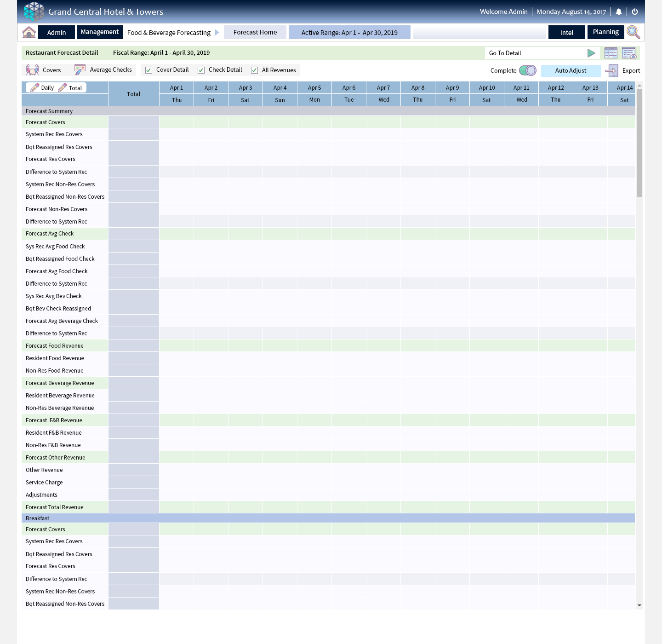Click the home icon in navigation bar

coord(29,32)
